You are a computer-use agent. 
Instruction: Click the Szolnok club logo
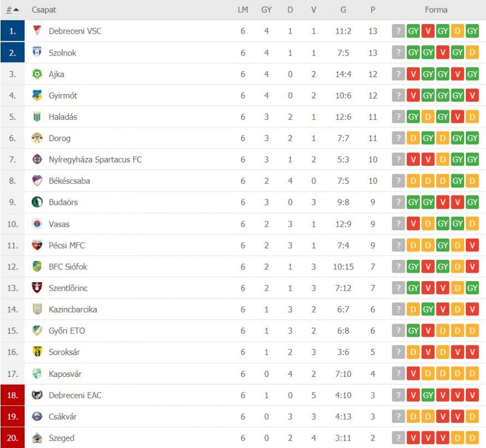pyautogui.click(x=37, y=52)
